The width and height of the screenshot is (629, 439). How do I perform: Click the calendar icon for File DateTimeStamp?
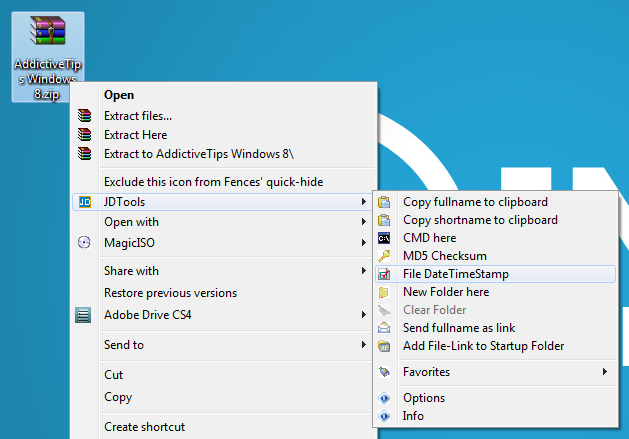[x=384, y=274]
